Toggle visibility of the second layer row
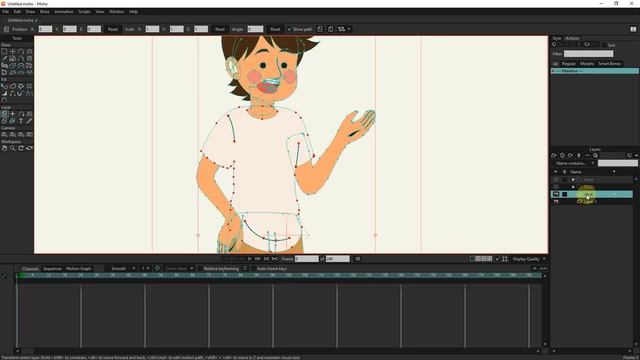 556,187
